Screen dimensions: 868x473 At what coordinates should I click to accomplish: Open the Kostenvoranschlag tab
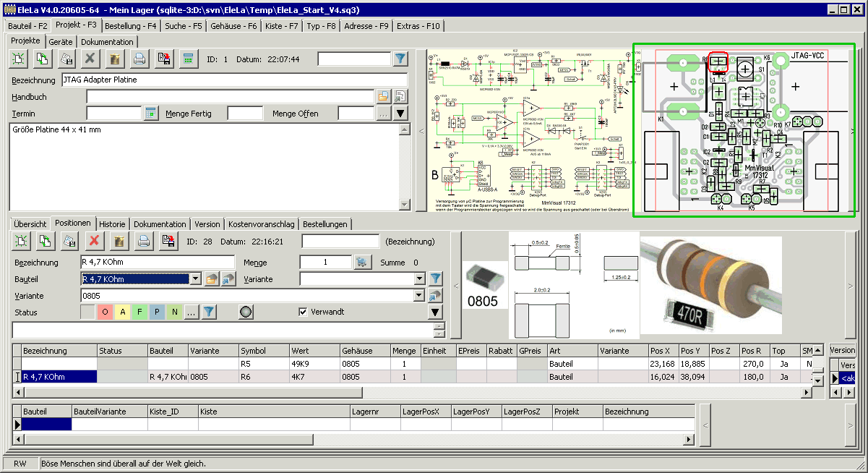tap(262, 224)
